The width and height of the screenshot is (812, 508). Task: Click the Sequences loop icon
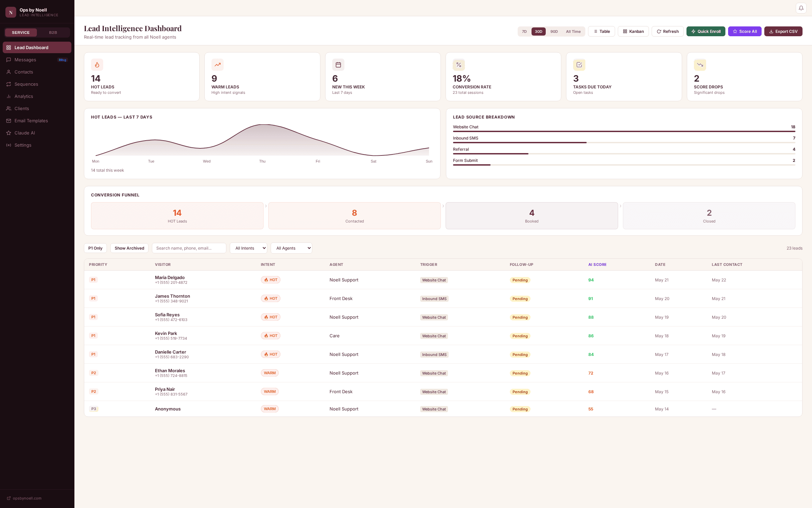pyautogui.click(x=9, y=84)
